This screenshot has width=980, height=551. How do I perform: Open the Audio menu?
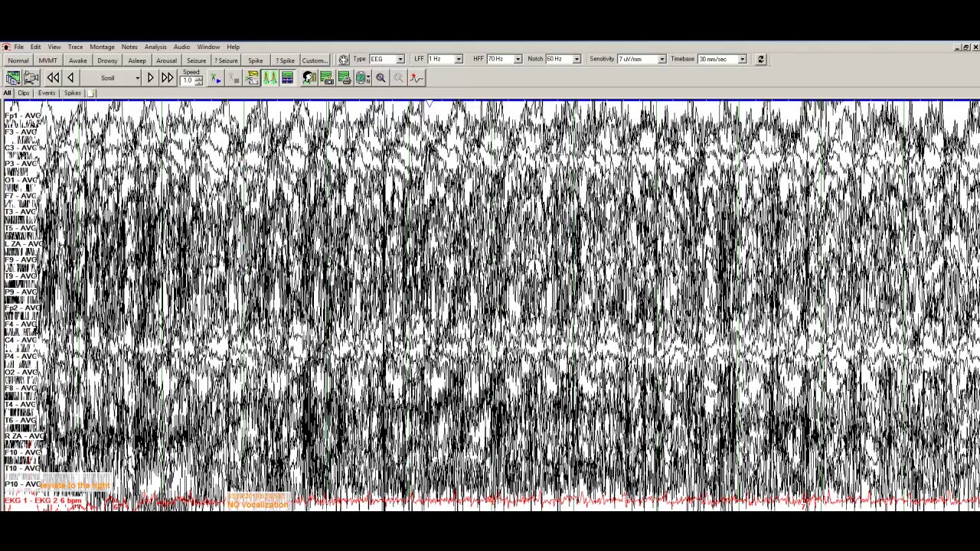pos(181,47)
